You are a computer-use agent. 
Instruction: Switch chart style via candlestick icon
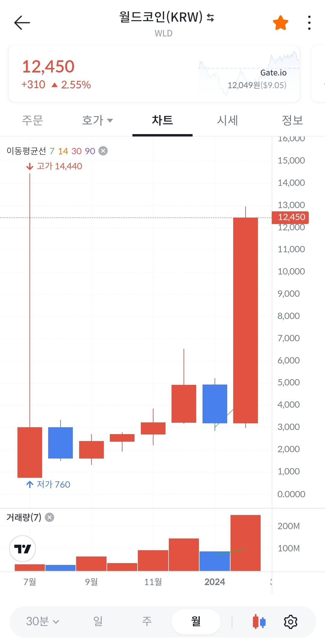[259, 621]
